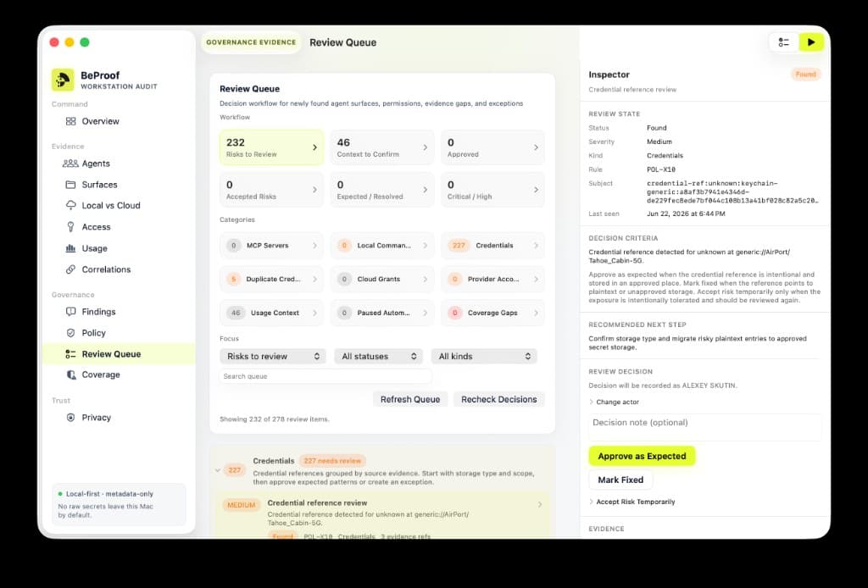Click the Access key icon
This screenshot has height=588, width=868.
click(x=71, y=227)
